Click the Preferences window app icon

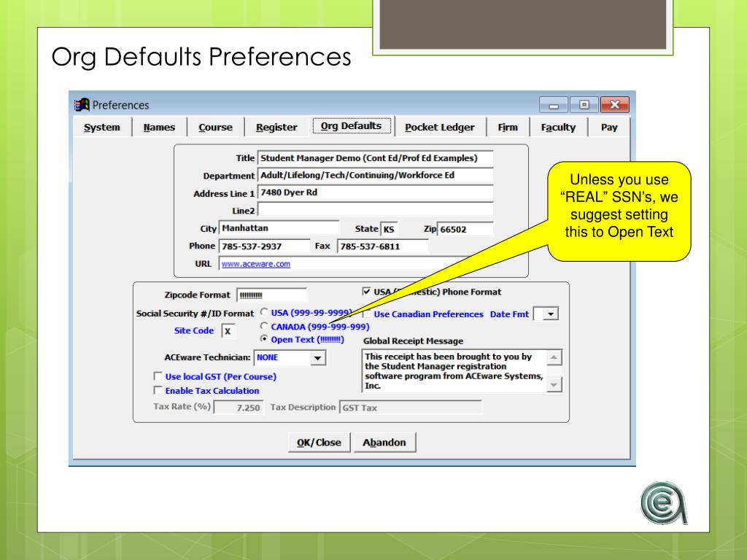point(82,104)
